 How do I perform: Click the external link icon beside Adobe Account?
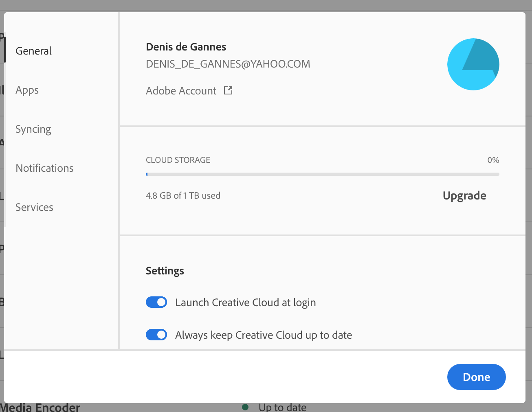click(x=228, y=90)
